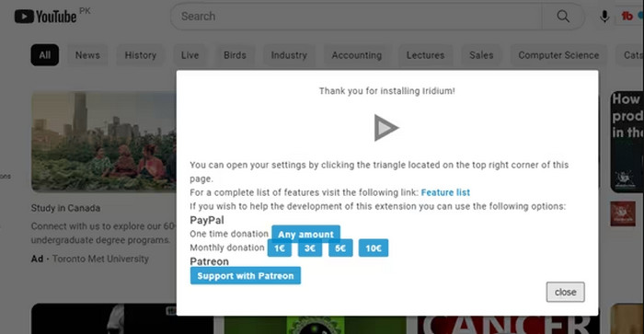Click the Patreon heading text

pyautogui.click(x=209, y=261)
